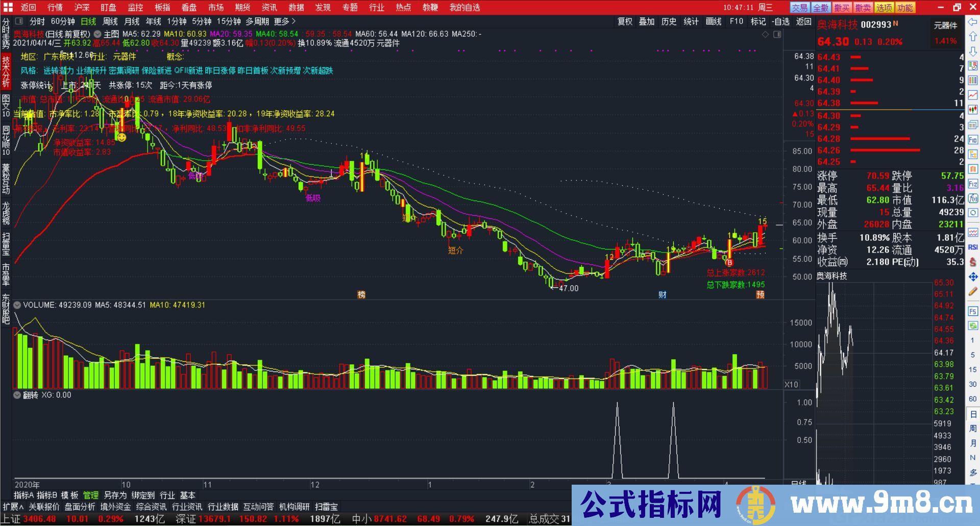Viewport: 980px width, 526px height.
Task: Select daily 日 period in right strip
Action: click(x=972, y=414)
